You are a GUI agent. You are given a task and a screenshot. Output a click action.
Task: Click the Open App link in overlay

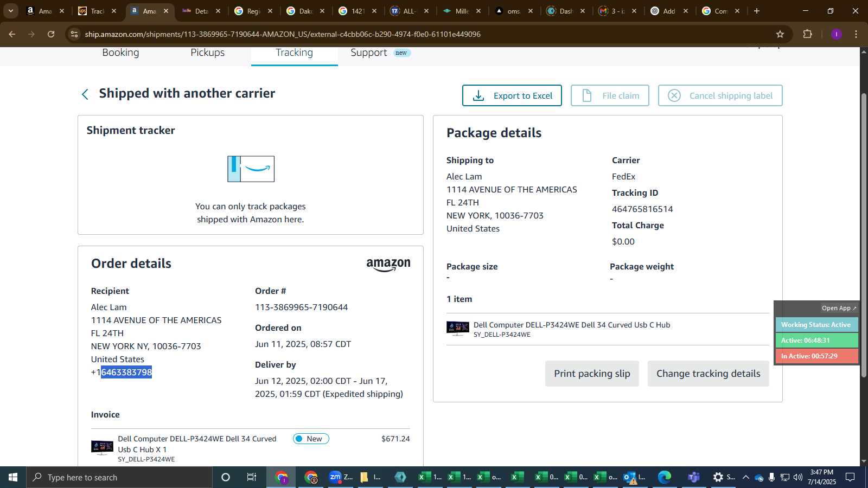click(839, 308)
